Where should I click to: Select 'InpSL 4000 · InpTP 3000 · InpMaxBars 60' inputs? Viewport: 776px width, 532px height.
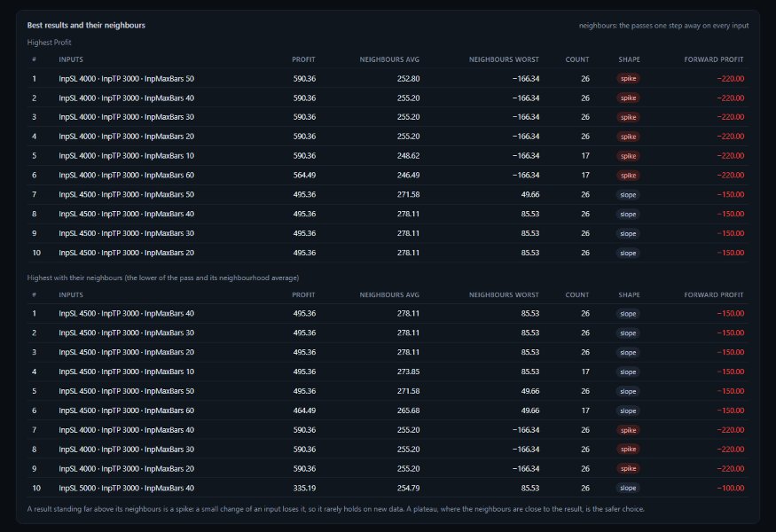coord(126,176)
